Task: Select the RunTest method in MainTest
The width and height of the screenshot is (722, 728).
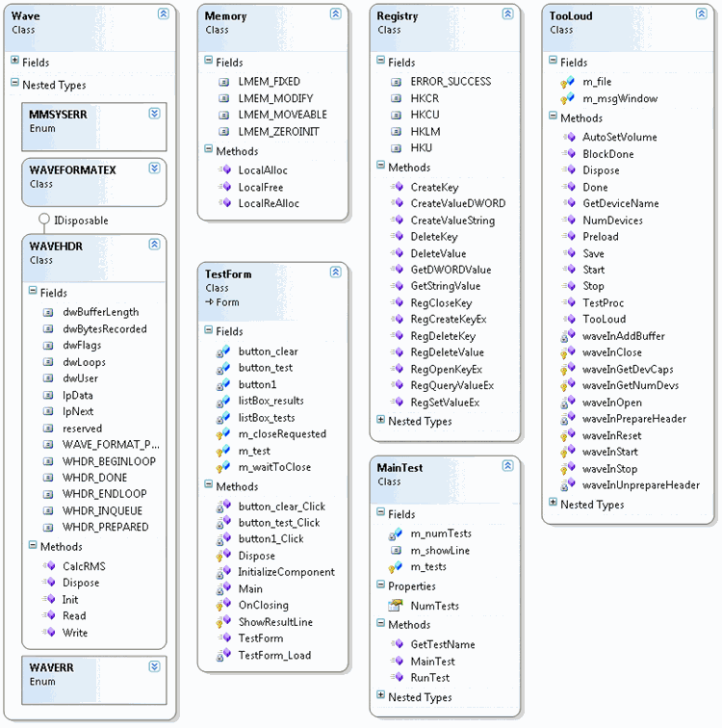Action: [x=430, y=678]
